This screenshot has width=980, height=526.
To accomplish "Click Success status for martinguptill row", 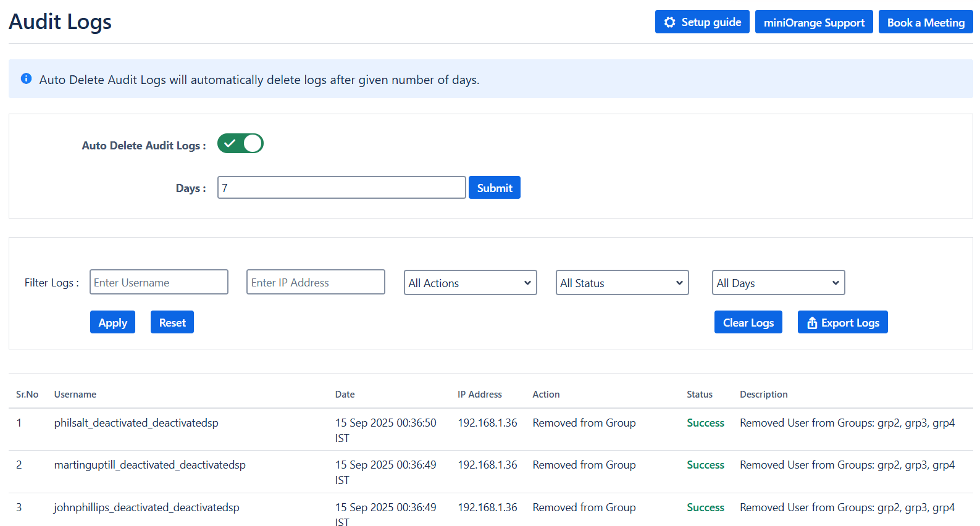I will coord(705,465).
